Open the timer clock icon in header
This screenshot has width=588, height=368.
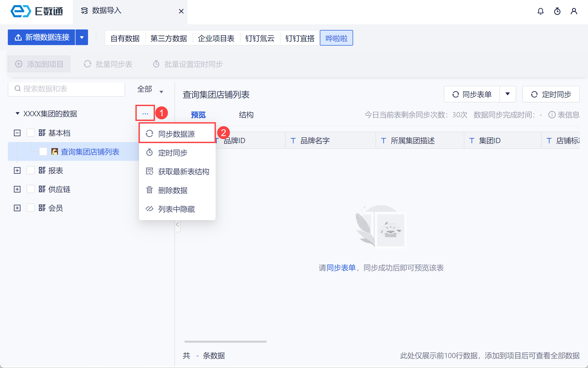(x=557, y=11)
